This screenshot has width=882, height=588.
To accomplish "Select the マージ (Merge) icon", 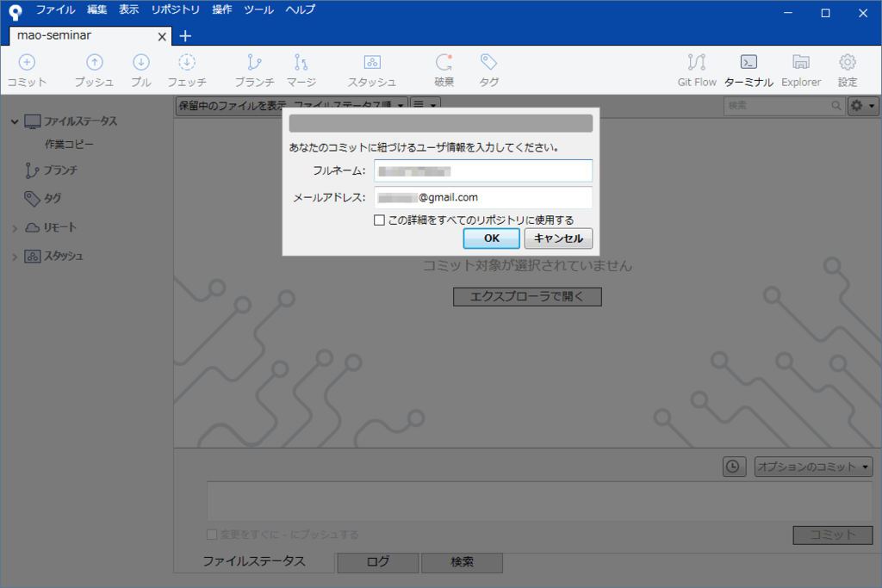I will 302,69.
